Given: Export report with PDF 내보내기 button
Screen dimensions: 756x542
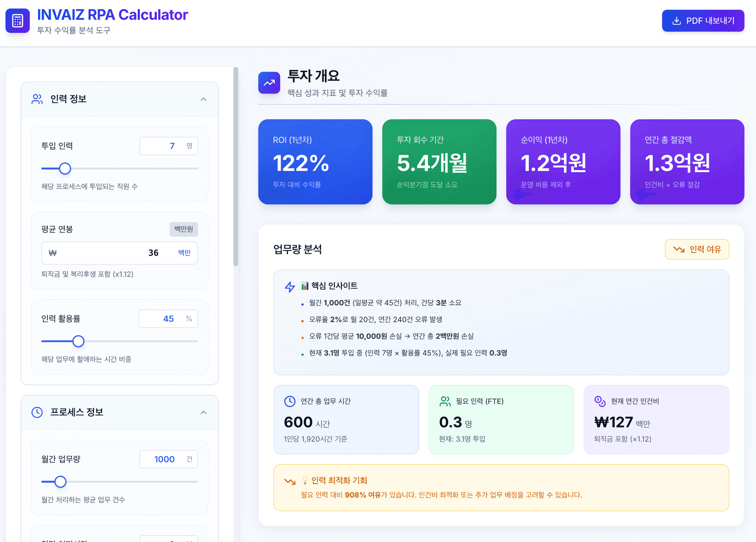Looking at the screenshot, I should pos(703,21).
